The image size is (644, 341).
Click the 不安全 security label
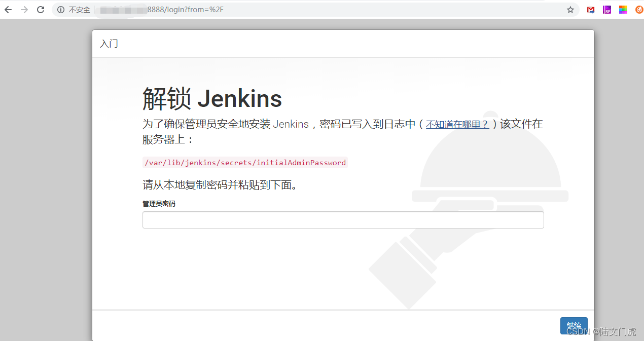pos(80,10)
